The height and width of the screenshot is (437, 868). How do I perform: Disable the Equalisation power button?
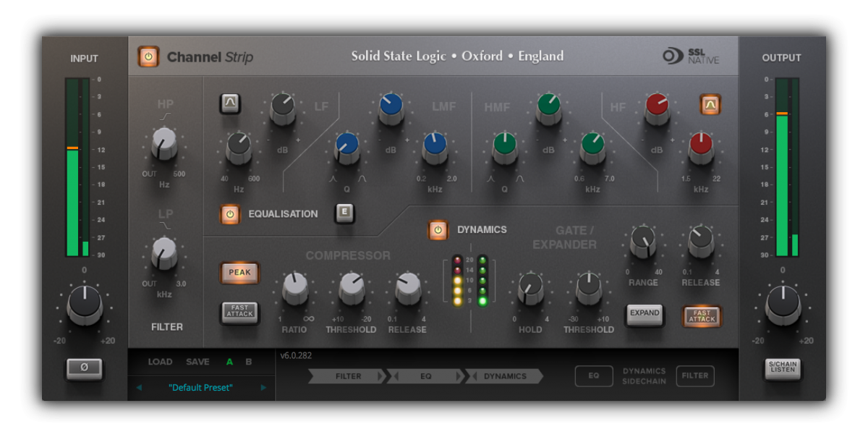pos(230,214)
